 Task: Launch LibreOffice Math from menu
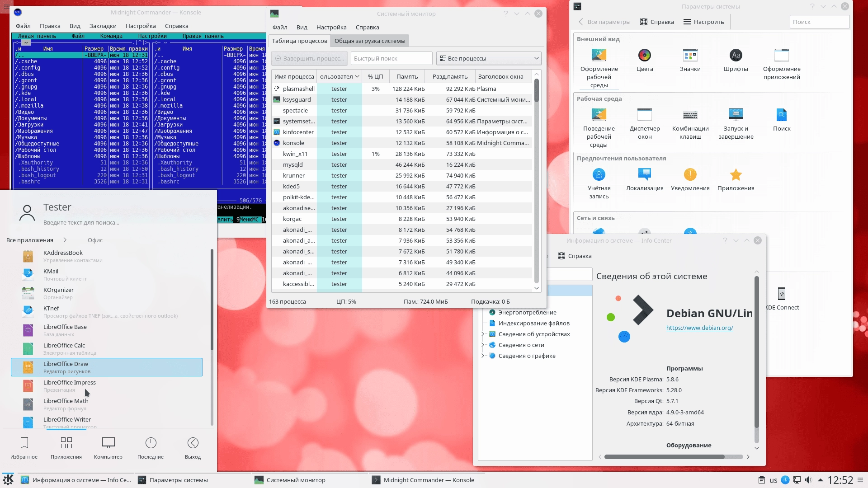tap(107, 404)
